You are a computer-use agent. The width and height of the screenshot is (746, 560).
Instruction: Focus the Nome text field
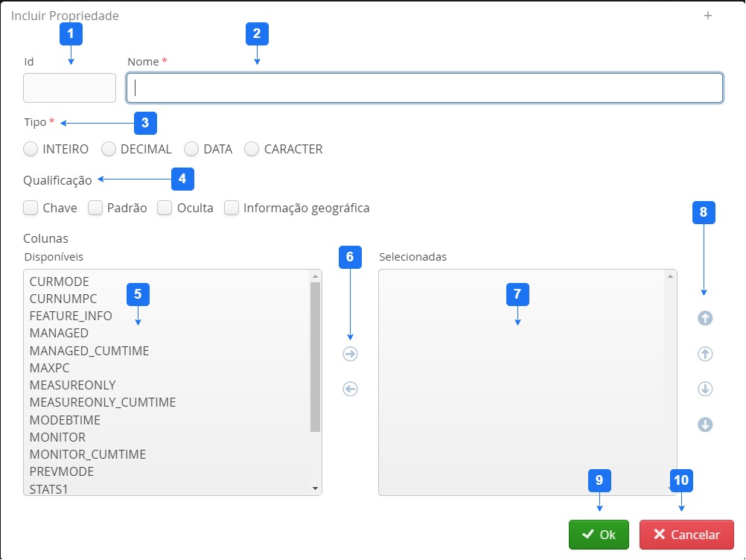point(424,88)
